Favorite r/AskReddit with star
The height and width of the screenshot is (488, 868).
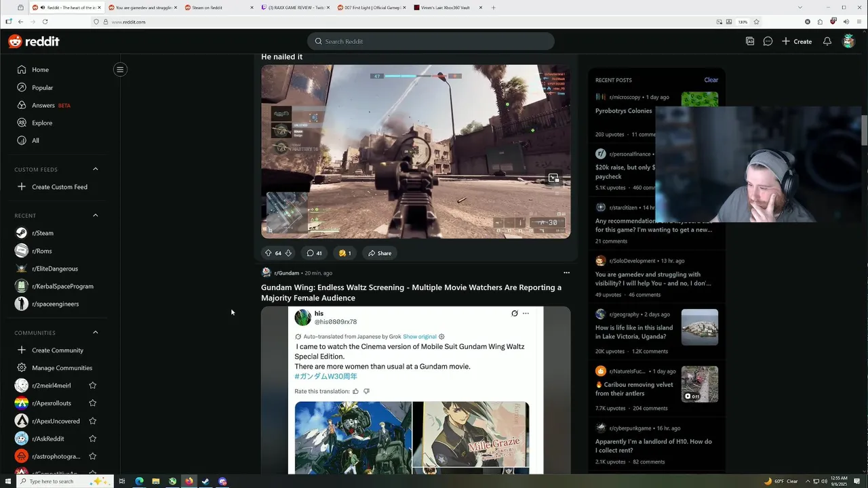(93, 439)
